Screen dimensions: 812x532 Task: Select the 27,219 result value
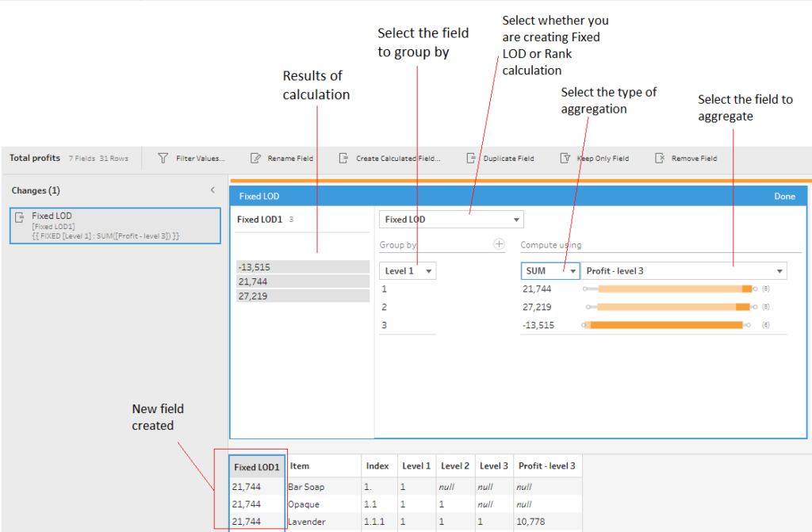pos(303,296)
